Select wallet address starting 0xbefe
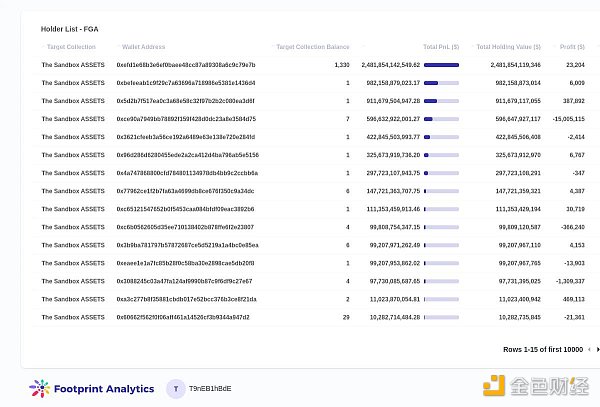600x407 pixels. (186, 83)
